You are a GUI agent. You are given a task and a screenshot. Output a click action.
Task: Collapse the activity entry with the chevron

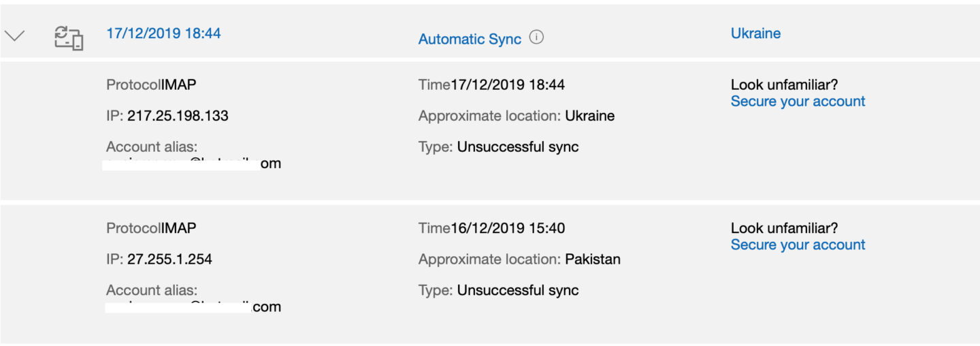pos(14,36)
